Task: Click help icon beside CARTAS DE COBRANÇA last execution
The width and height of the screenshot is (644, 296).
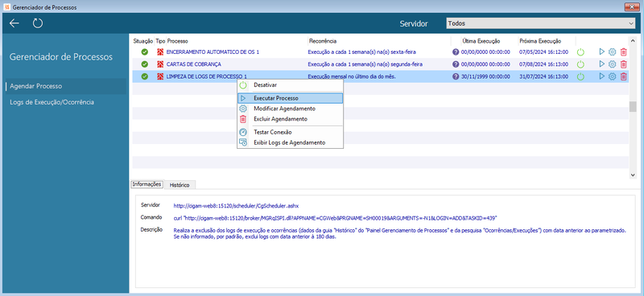Action: click(456, 64)
